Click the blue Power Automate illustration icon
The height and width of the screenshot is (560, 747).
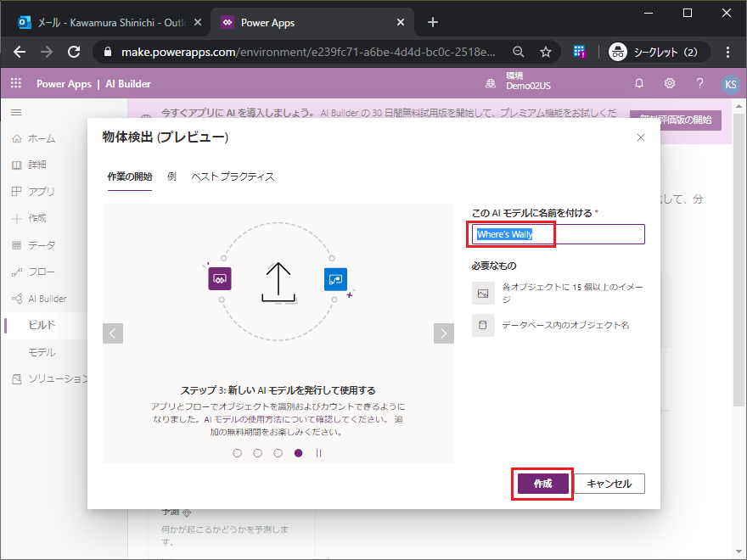coord(335,279)
